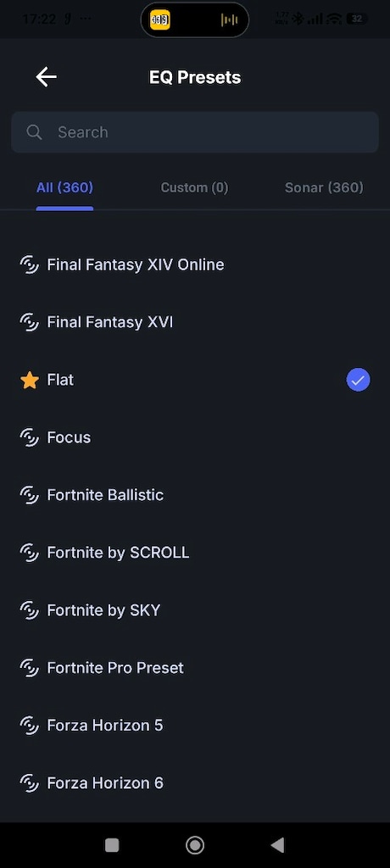The width and height of the screenshot is (390, 868).
Task: Tap Sonar icon beside Fortnite Pro Preset
Action: pos(30,668)
